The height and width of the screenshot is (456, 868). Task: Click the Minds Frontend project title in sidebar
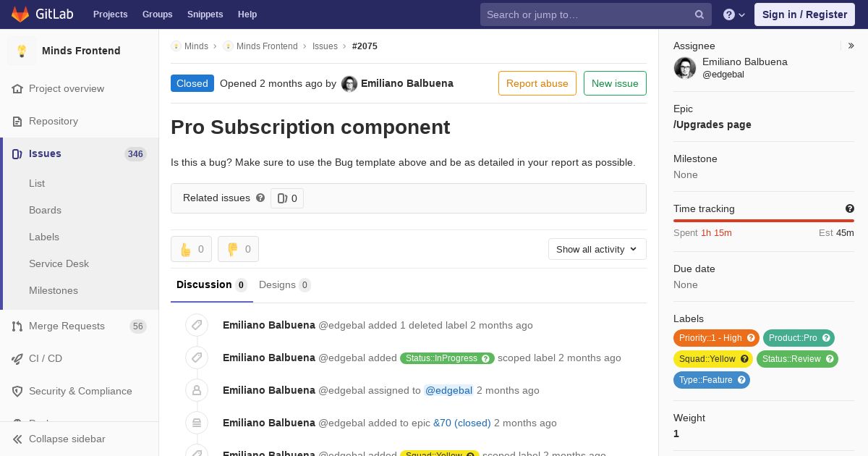click(81, 51)
